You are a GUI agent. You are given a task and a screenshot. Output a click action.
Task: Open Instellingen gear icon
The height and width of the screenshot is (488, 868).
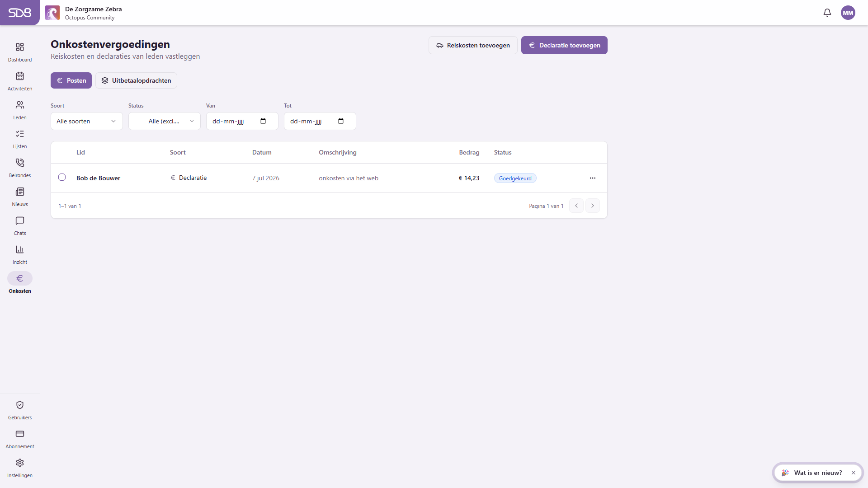click(20, 463)
